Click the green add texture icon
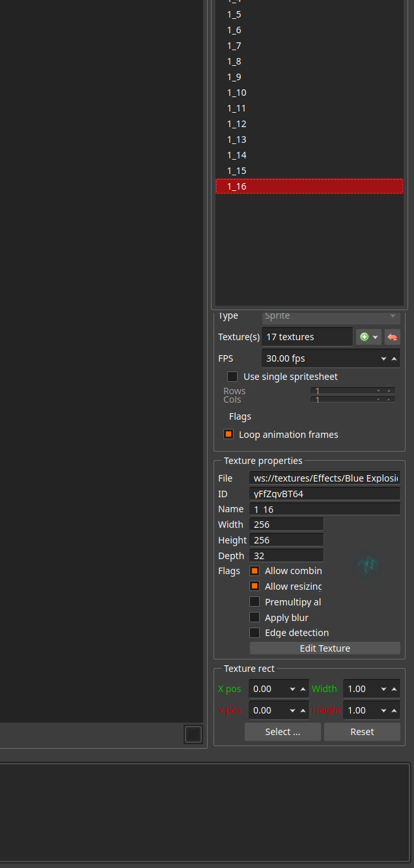 [365, 337]
